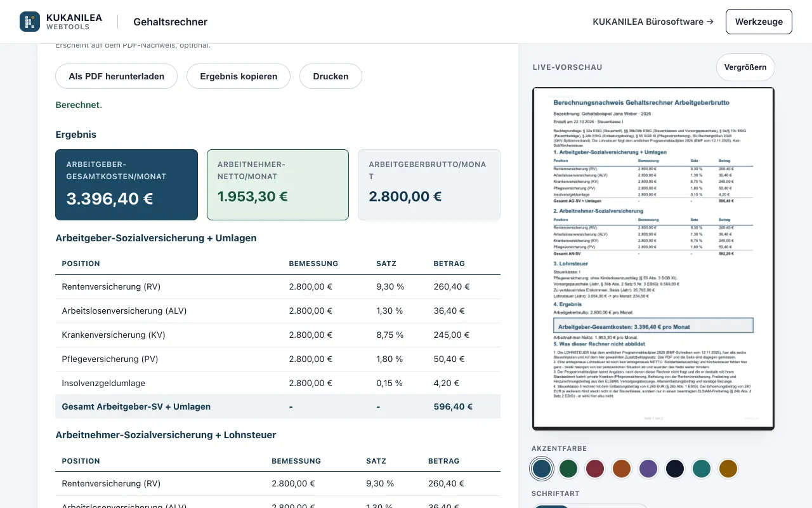Click 'Pflegeversicherung (PV)' row label
Viewport: 812px width, 508px height.
tap(110, 359)
